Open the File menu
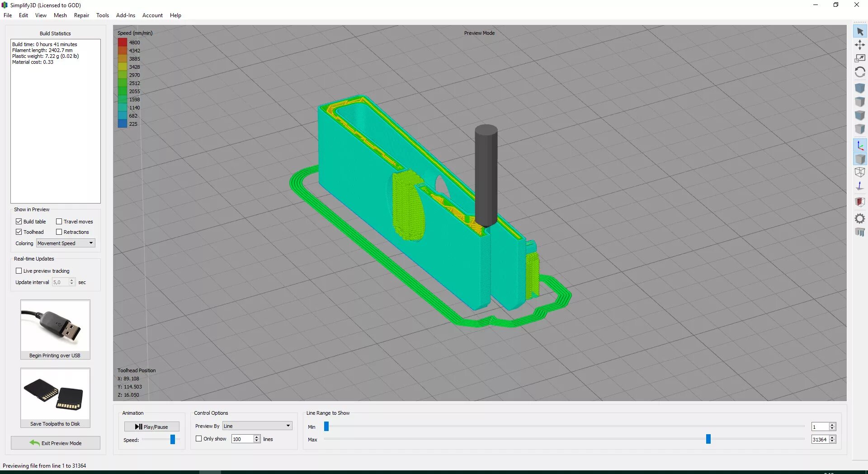The height and width of the screenshot is (474, 868). tap(8, 15)
